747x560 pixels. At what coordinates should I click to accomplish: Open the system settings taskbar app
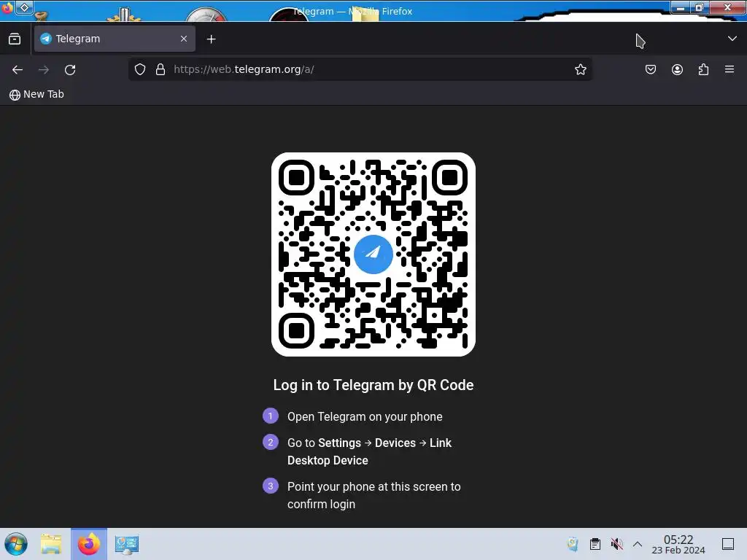pyautogui.click(x=127, y=544)
